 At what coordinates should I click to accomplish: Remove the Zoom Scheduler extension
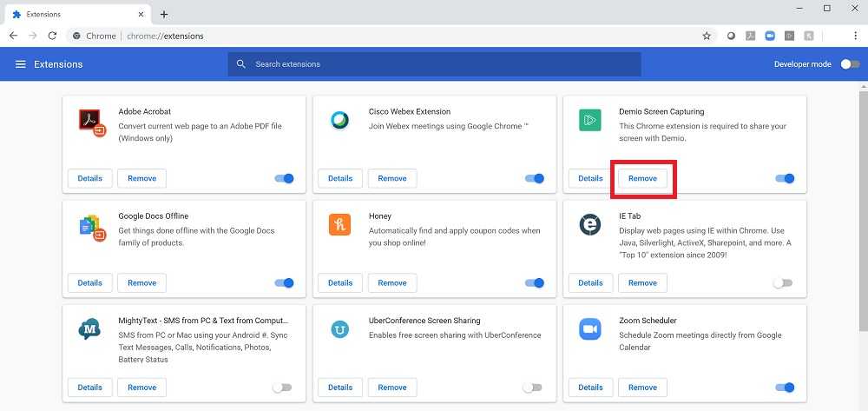click(x=642, y=388)
